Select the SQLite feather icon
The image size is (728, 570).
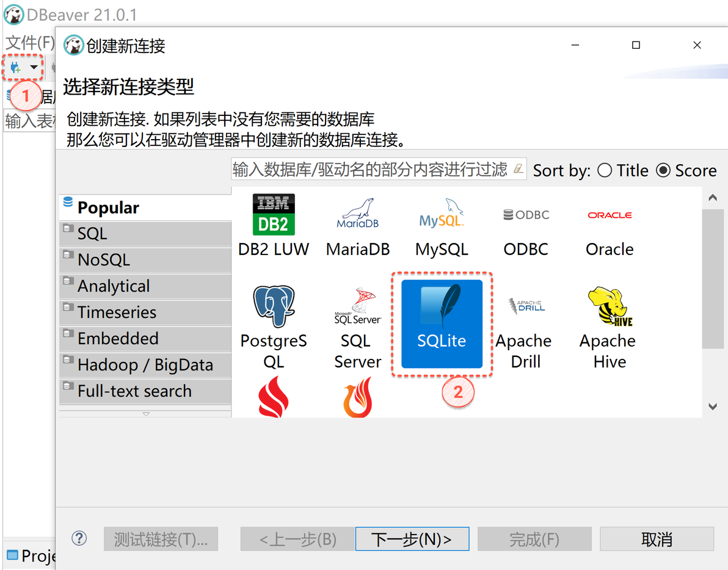pyautogui.click(x=442, y=306)
